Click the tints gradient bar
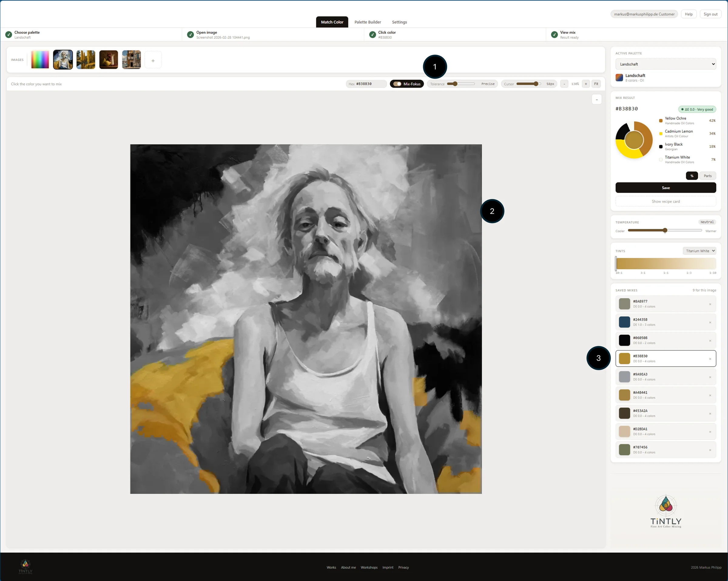This screenshot has width=728, height=581. (666, 263)
